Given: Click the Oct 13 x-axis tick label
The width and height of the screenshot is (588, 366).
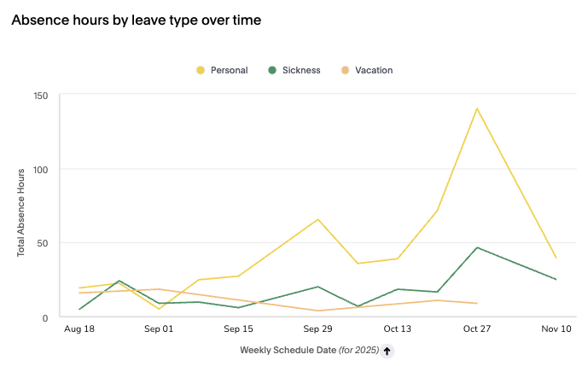Looking at the screenshot, I should [x=397, y=328].
